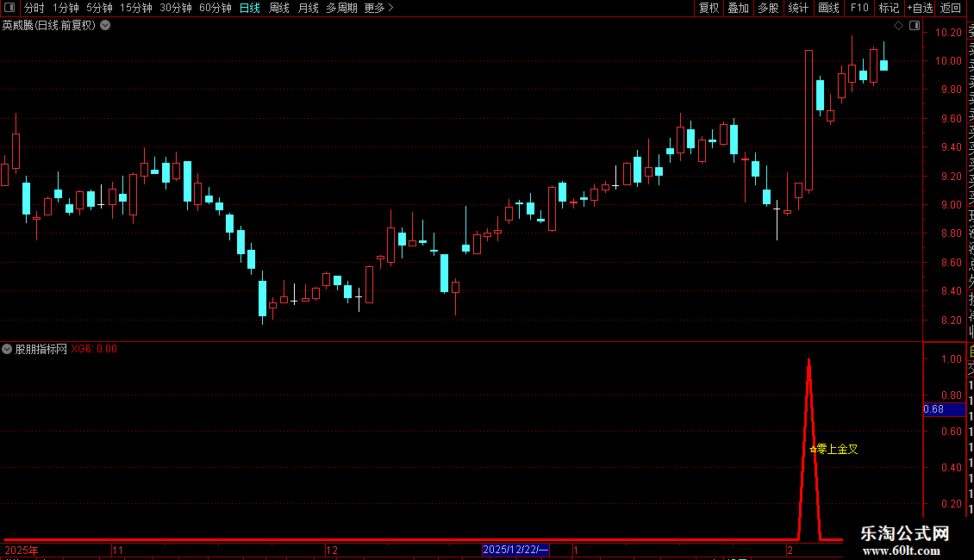Click the 9.00 price axis label
The image size is (974, 560).
(952, 205)
